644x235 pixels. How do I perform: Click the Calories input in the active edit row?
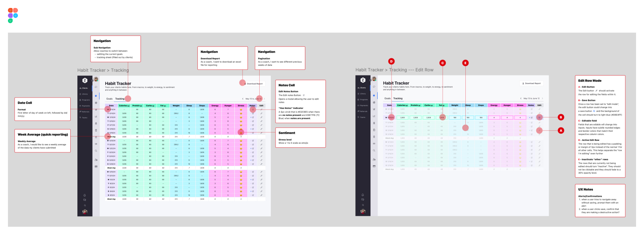pos(402,118)
